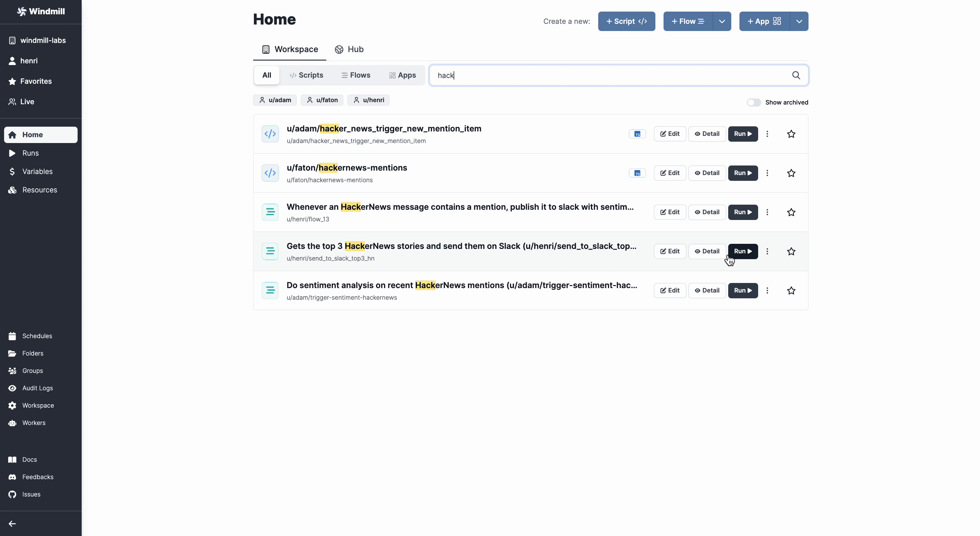The width and height of the screenshot is (980, 536).
Task: Open the Flow creation dropdown chevron
Action: pyautogui.click(x=722, y=21)
